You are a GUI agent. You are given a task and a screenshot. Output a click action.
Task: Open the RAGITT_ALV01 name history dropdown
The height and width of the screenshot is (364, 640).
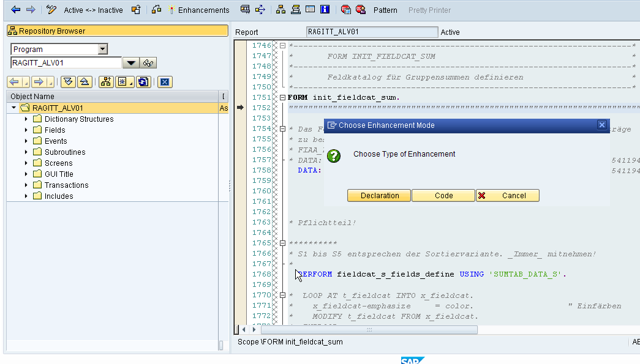[130, 62]
